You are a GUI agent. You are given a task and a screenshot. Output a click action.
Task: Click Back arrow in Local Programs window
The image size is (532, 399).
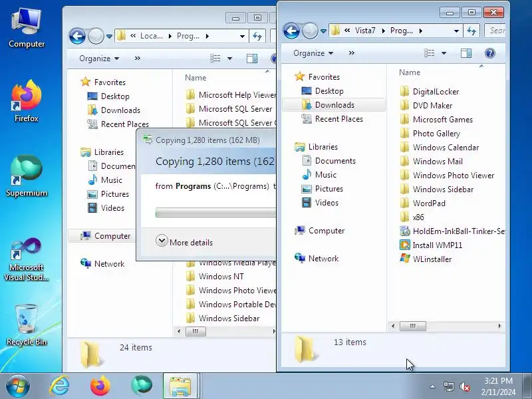tap(77, 36)
